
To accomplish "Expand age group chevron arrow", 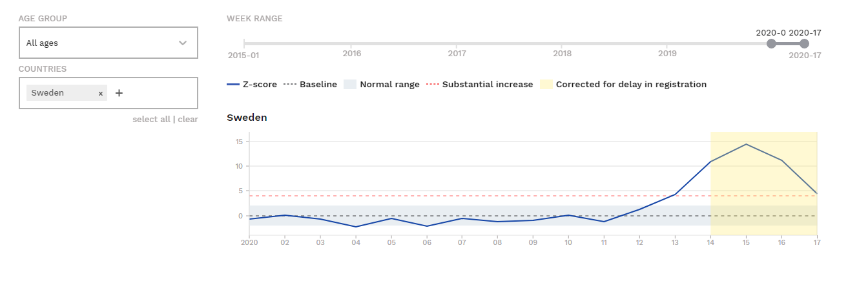I will pos(183,43).
